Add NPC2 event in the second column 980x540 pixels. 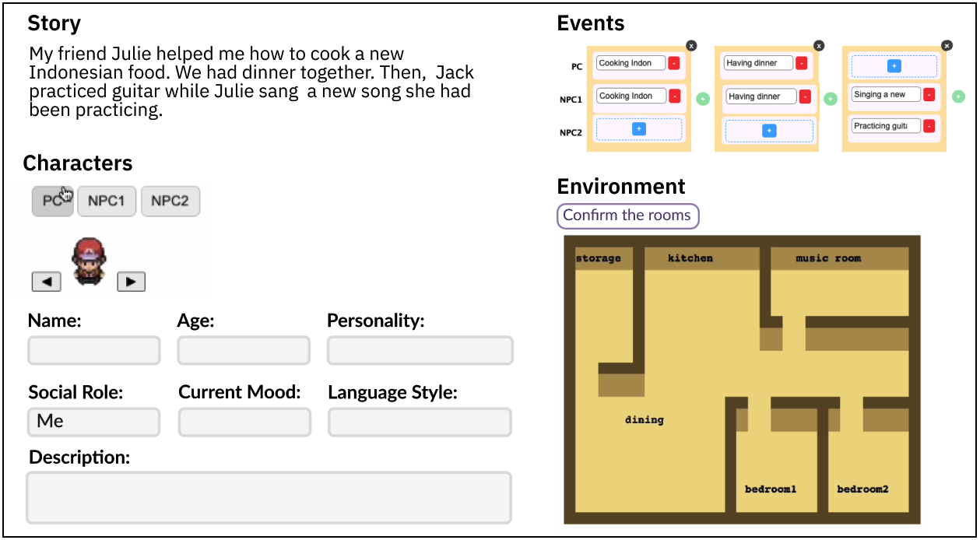(767, 131)
